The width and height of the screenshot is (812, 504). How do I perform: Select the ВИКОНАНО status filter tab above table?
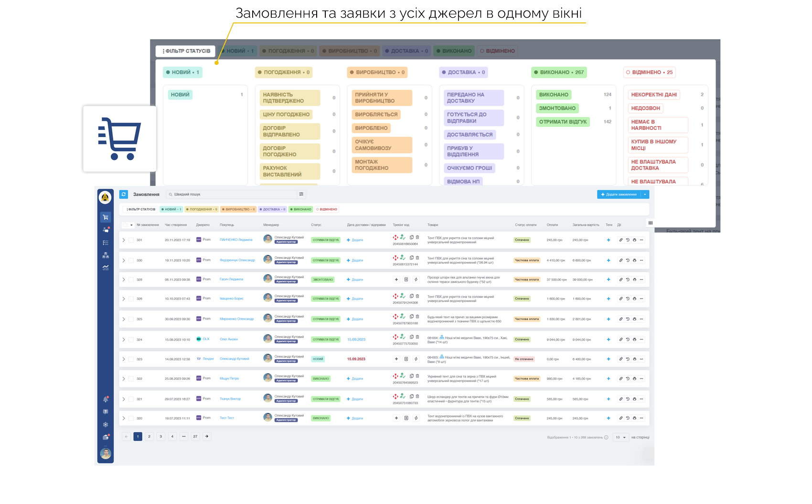point(300,209)
